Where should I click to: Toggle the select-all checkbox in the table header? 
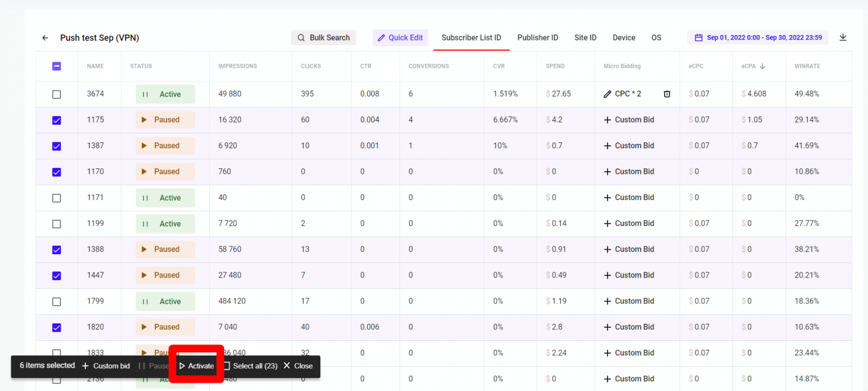coord(57,66)
